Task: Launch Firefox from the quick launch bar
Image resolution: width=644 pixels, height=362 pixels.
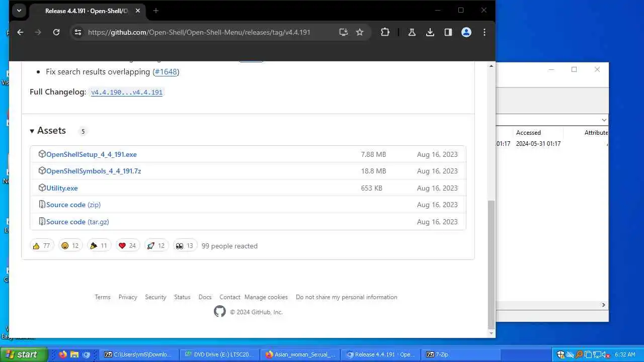Action: 62,354
